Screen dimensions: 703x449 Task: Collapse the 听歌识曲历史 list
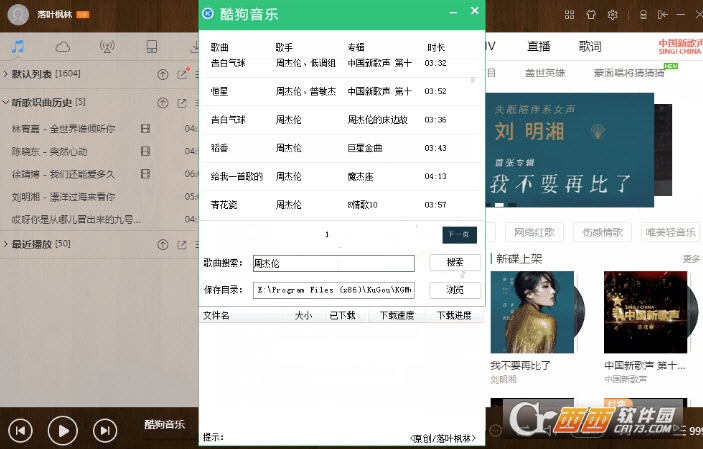tap(5, 102)
